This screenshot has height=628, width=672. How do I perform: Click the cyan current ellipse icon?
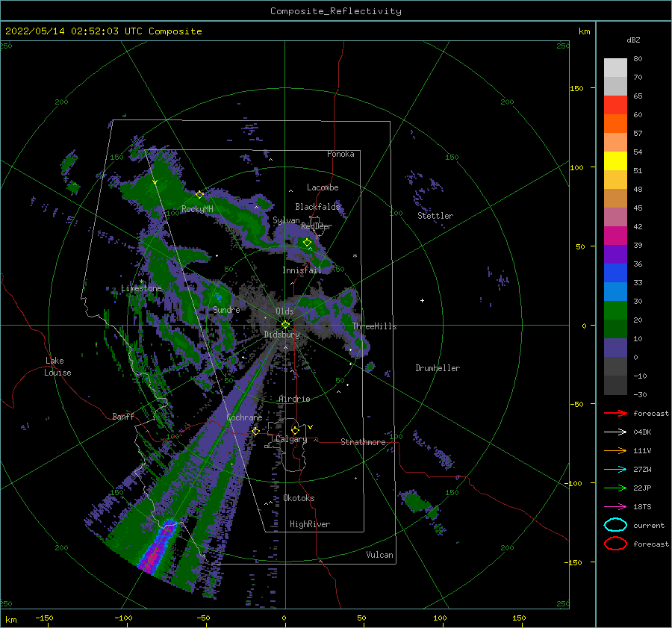(615, 525)
